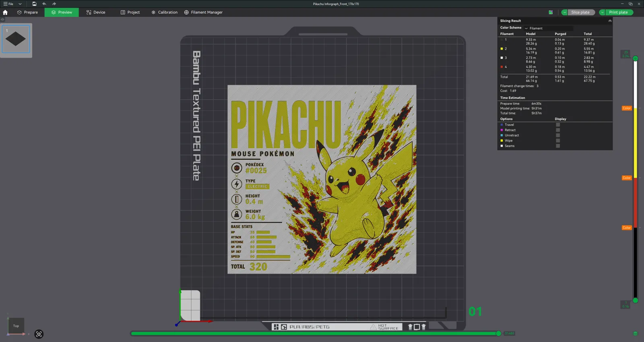Maximize the Bambu Studio window

pyautogui.click(x=630, y=4)
